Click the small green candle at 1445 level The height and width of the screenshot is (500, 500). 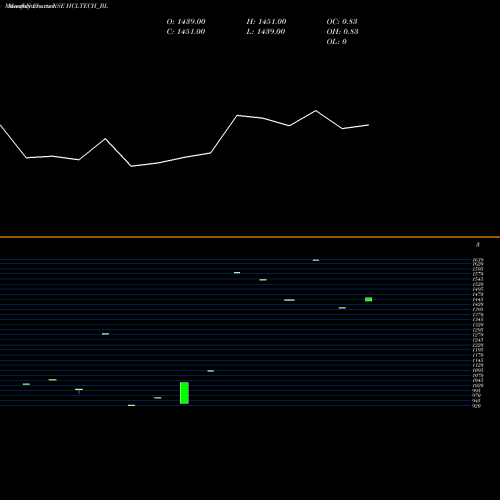point(368,299)
